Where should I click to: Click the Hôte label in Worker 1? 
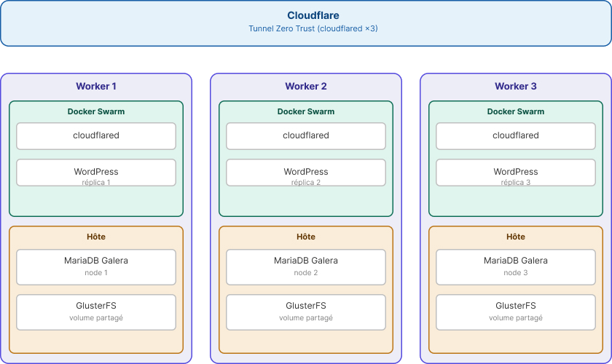pos(96,237)
